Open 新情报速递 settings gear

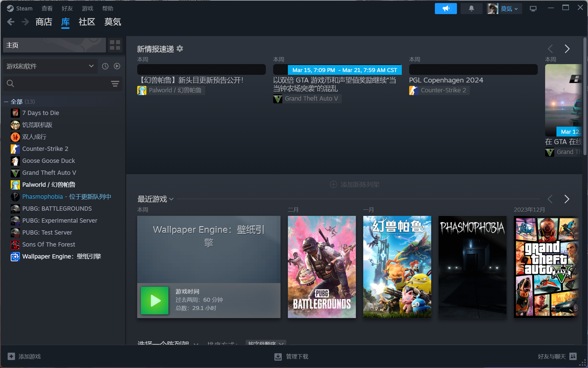coord(180,48)
